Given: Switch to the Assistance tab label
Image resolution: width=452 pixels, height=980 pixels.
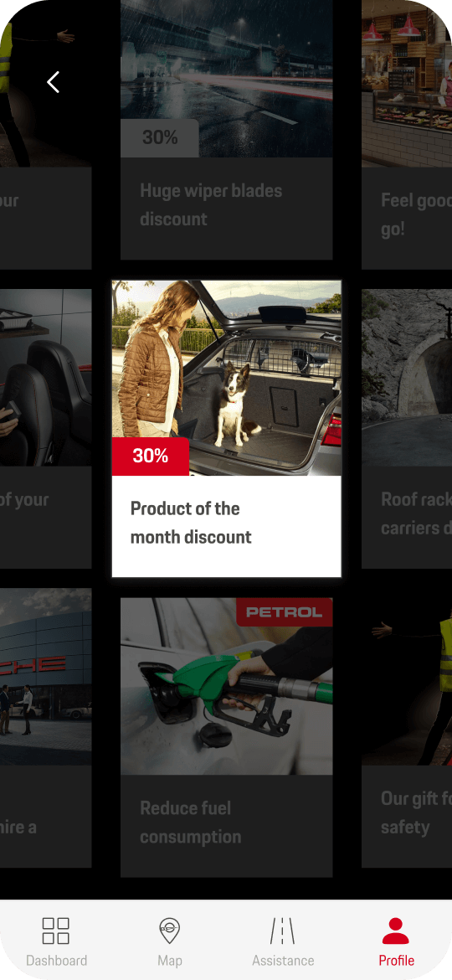Looking at the screenshot, I should 283,961.
